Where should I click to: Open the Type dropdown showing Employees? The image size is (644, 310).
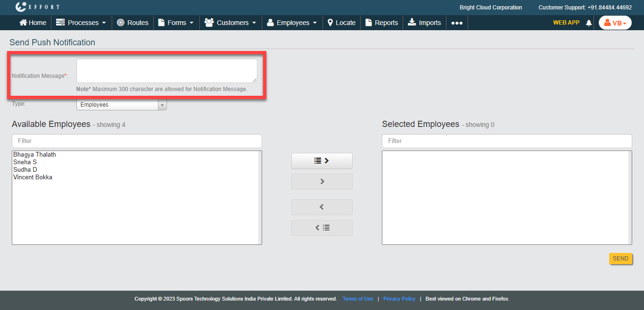click(x=121, y=105)
